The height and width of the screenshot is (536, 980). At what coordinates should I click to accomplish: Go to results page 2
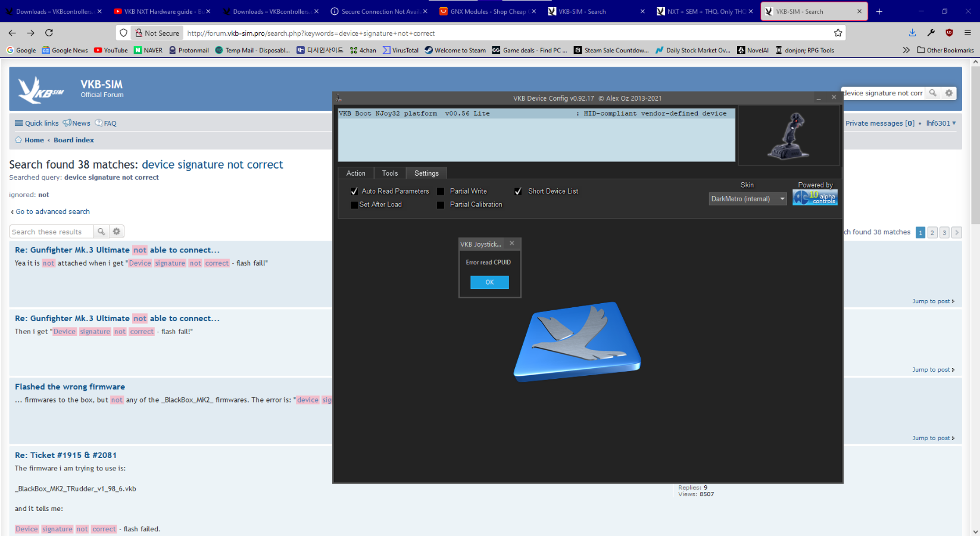pos(932,232)
